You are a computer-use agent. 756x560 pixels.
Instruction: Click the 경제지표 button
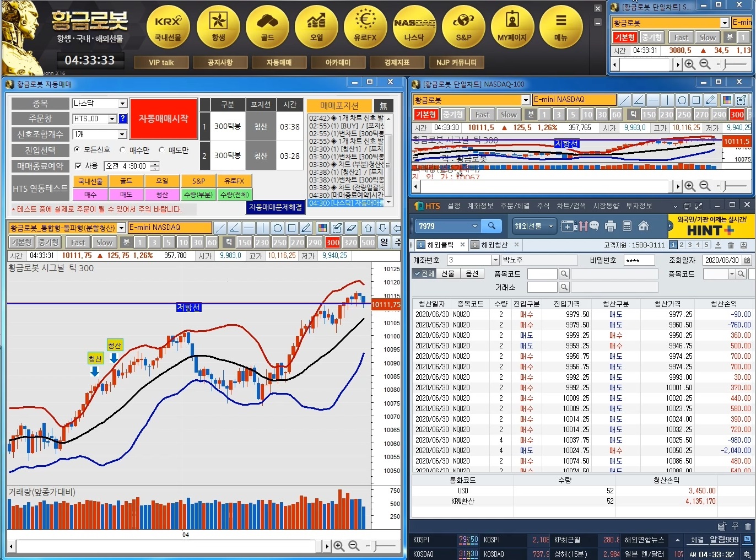(397, 62)
